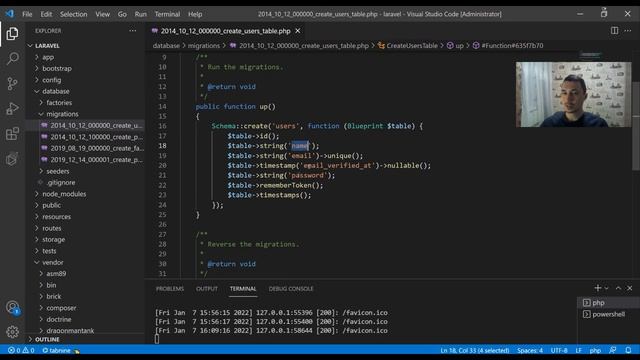Open editor more actions ellipsis
The width and height of the screenshot is (640, 360).
tap(628, 31)
